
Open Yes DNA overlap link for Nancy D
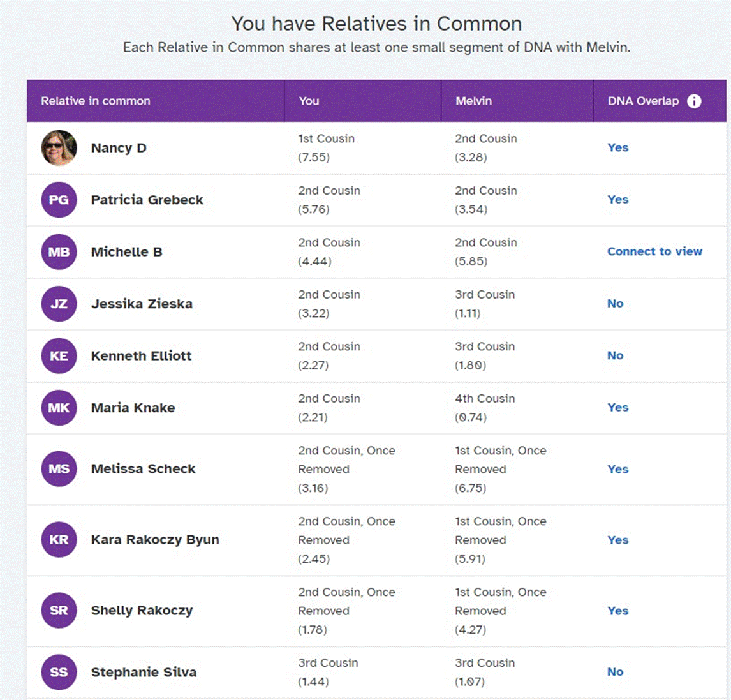tap(617, 148)
